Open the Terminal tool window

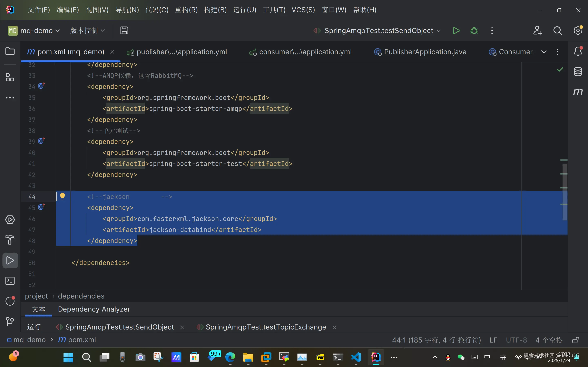pyautogui.click(x=10, y=281)
